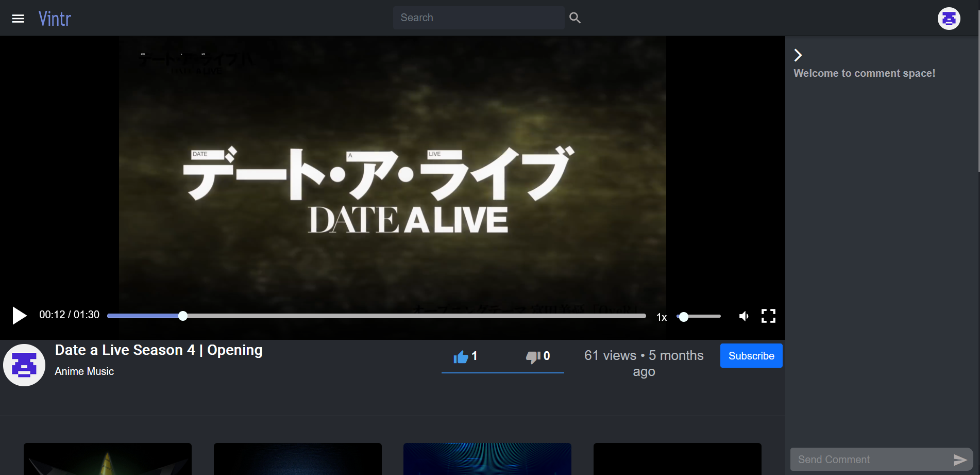
Task: Open the first suggested video thumbnail with the yellow rocket
Action: tap(108, 459)
